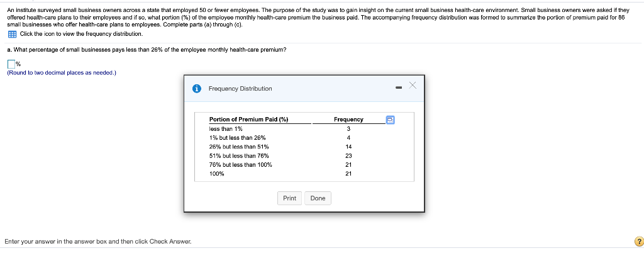Click the table icon to view frequency distribution
The height and width of the screenshot is (253, 644).
pos(12,34)
